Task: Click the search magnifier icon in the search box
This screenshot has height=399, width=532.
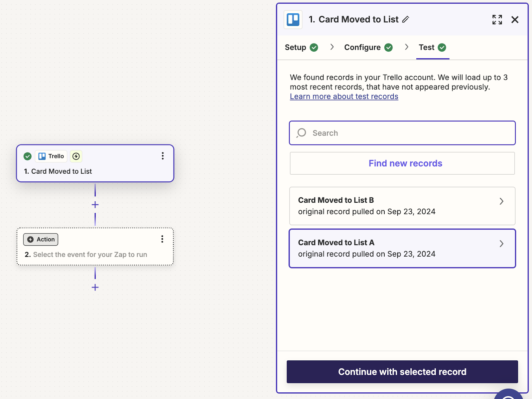Action: click(301, 133)
